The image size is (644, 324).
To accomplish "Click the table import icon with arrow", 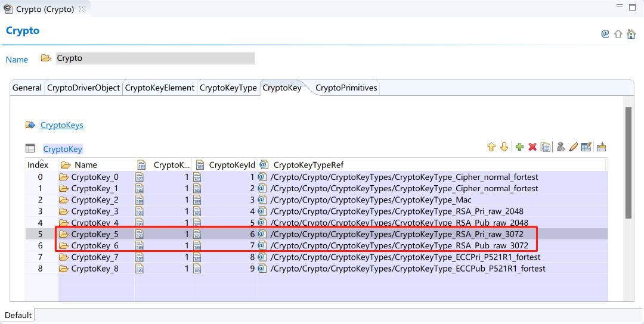I will 601,147.
